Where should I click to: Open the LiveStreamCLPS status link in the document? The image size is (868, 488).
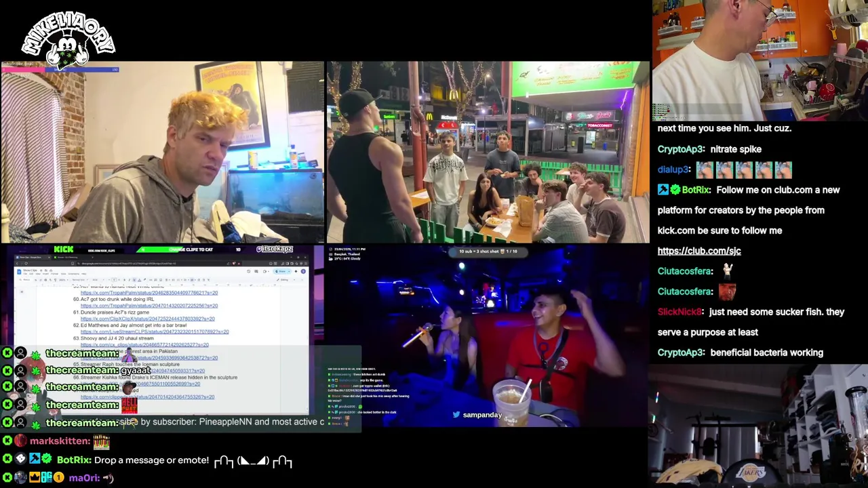[155, 331]
